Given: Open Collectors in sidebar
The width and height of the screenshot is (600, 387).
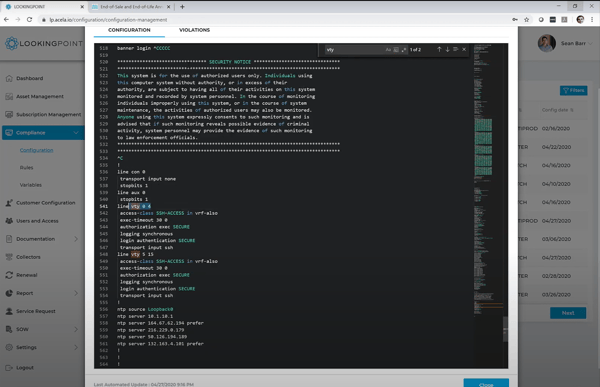Looking at the screenshot, I should click(x=28, y=257).
